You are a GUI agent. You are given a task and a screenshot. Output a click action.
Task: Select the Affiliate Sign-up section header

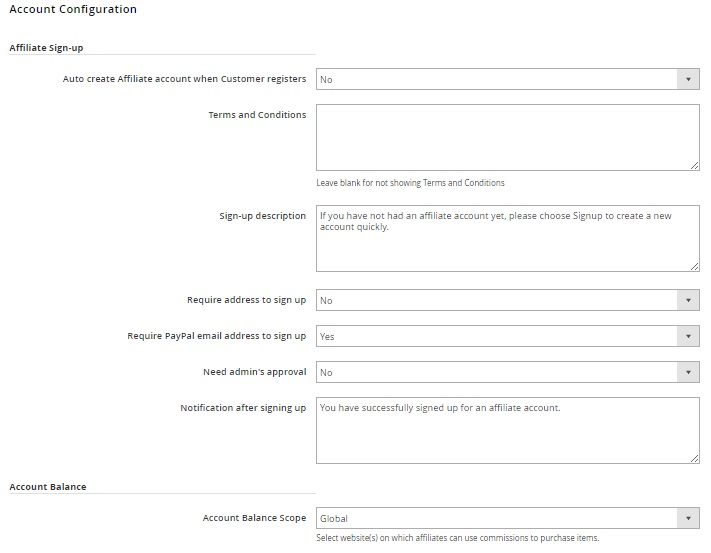[x=46, y=47]
